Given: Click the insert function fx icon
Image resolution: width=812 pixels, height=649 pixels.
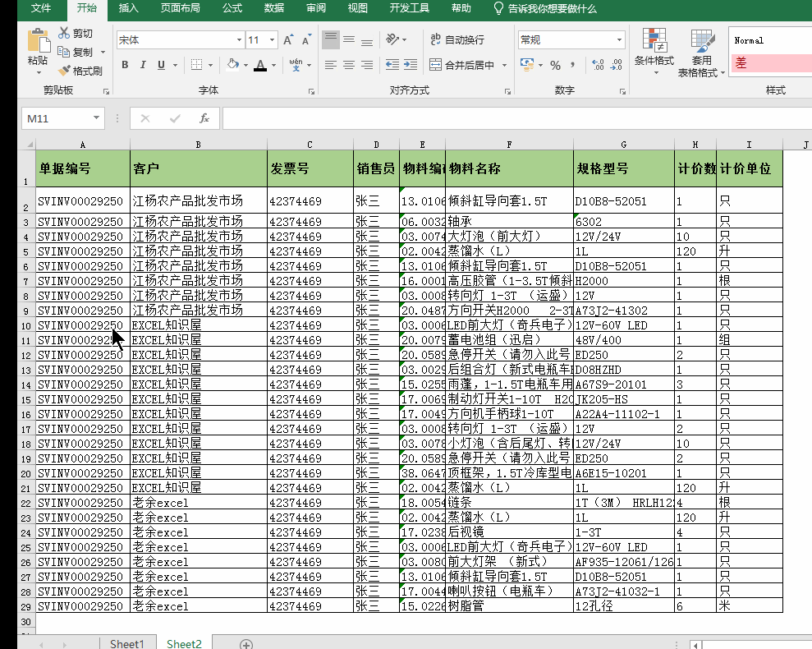Looking at the screenshot, I should 204,118.
